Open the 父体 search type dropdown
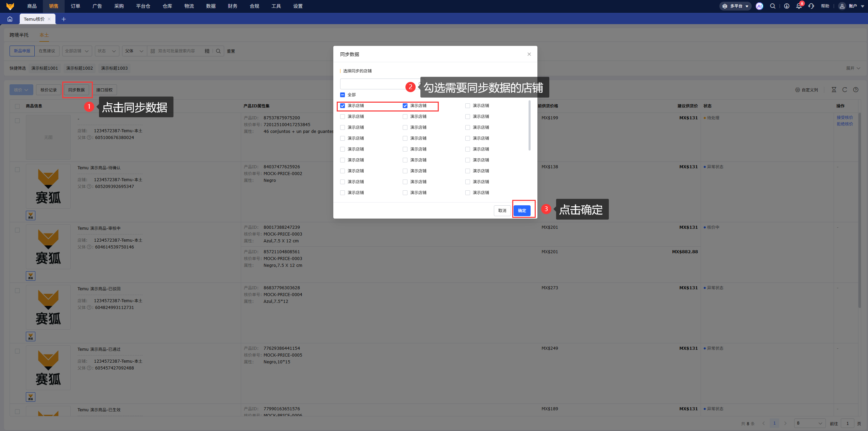 coord(134,51)
